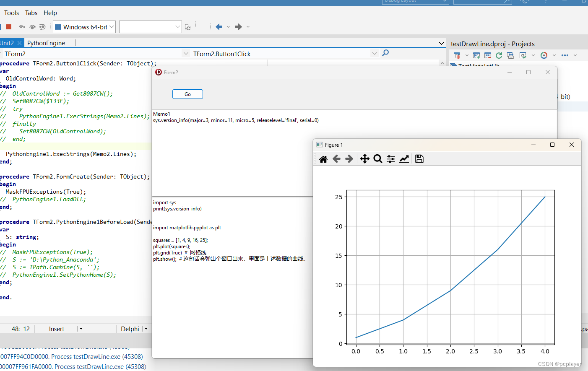
Task: Go to previous view in Figure 1
Action: tap(336, 159)
